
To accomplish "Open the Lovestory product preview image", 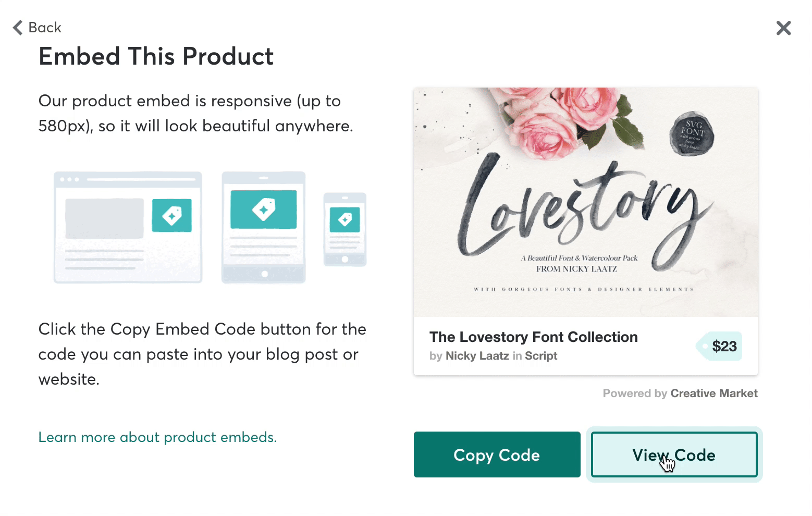I will tap(586, 202).
